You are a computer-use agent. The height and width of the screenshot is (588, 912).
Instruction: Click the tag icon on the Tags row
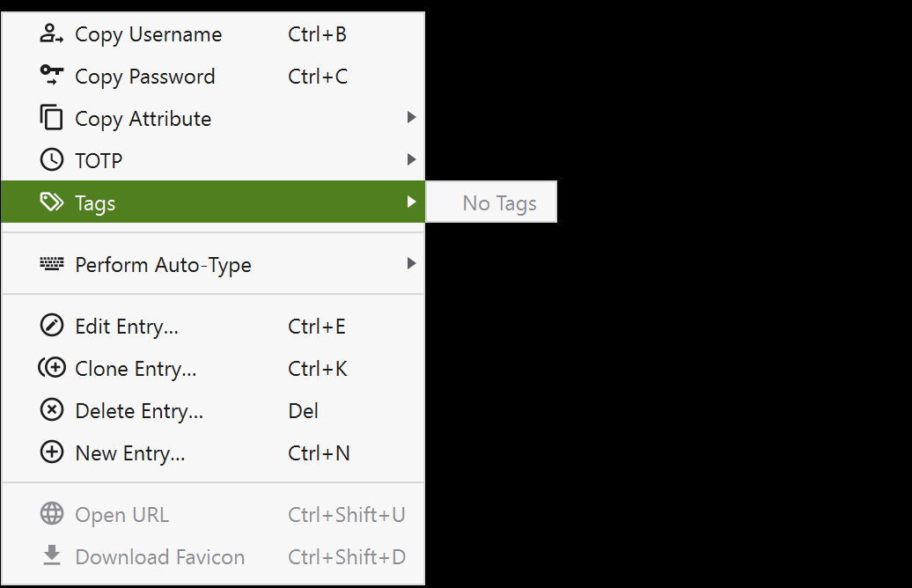[x=52, y=202]
